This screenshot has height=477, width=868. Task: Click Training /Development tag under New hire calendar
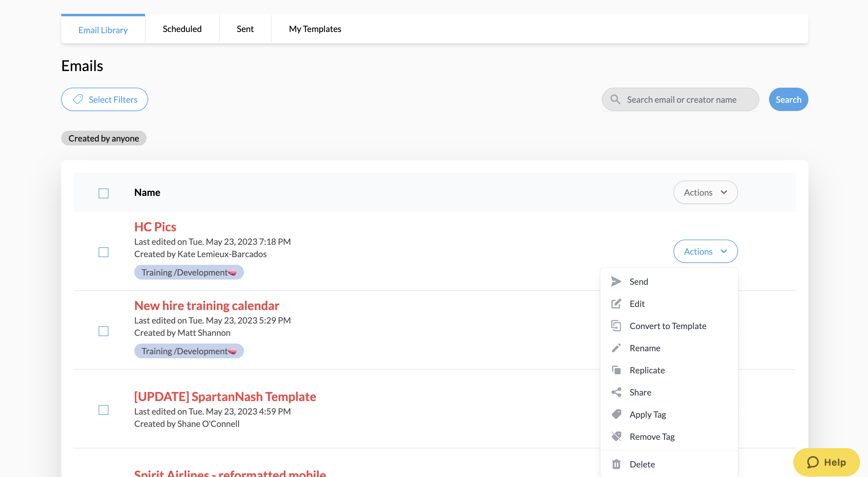[x=189, y=351]
